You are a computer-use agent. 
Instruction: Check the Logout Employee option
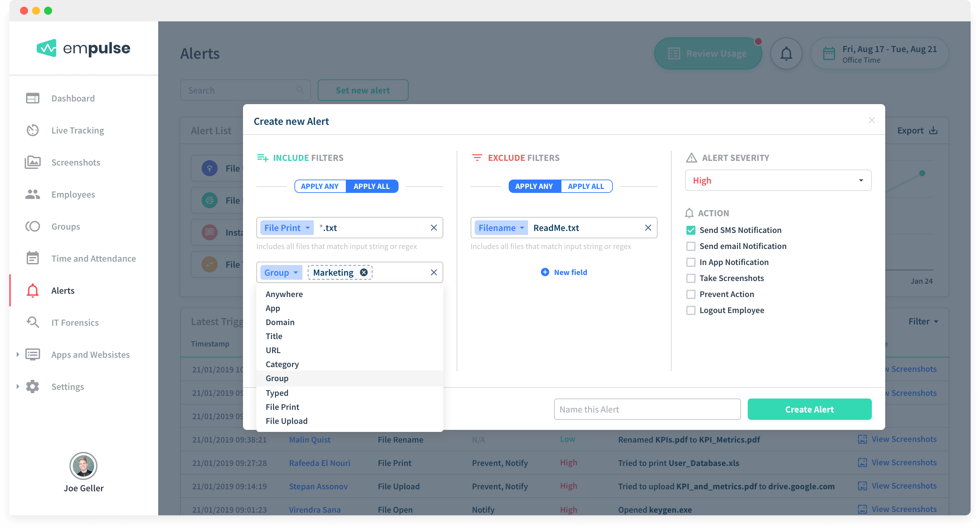691,310
